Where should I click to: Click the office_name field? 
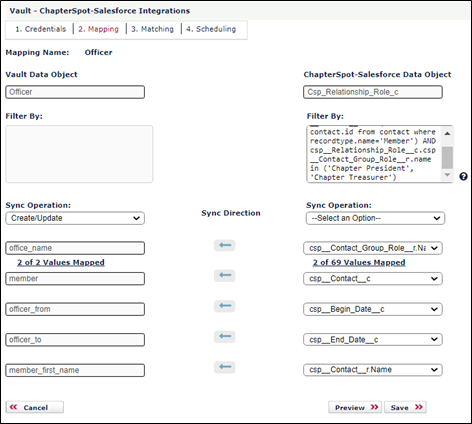pyautogui.click(x=75, y=248)
